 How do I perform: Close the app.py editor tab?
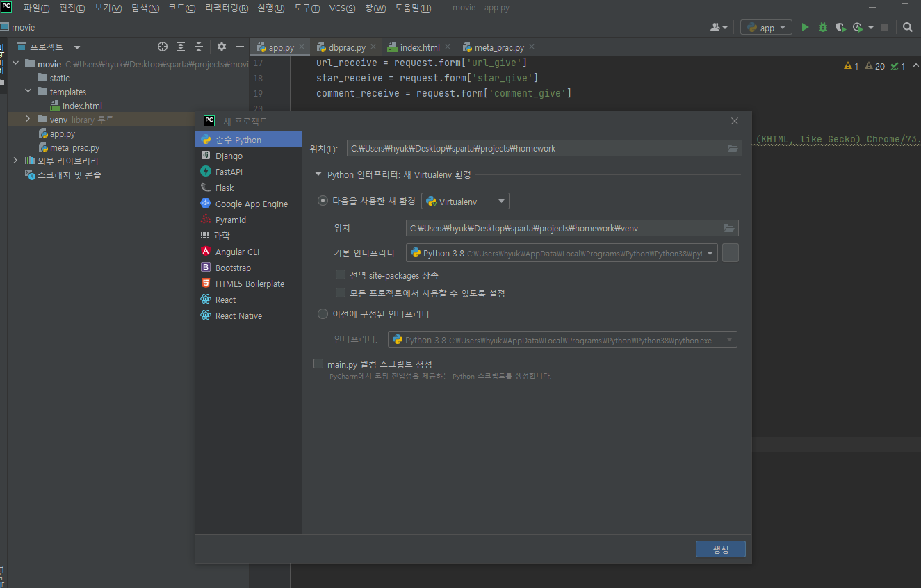pos(302,47)
